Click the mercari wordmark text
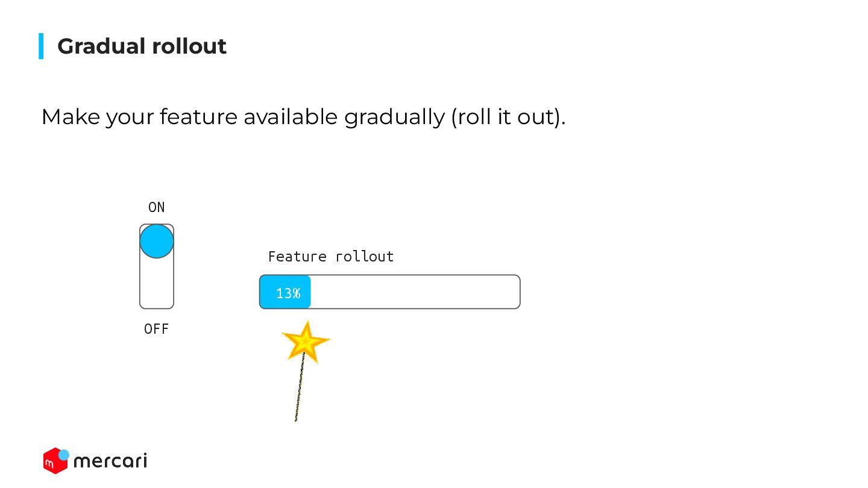The width and height of the screenshot is (868, 488). click(110, 461)
